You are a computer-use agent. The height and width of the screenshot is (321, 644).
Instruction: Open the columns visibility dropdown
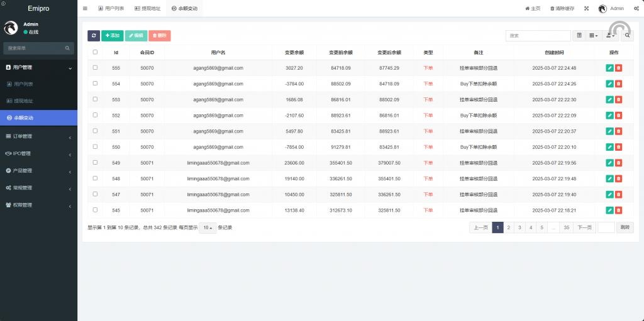[x=593, y=36]
